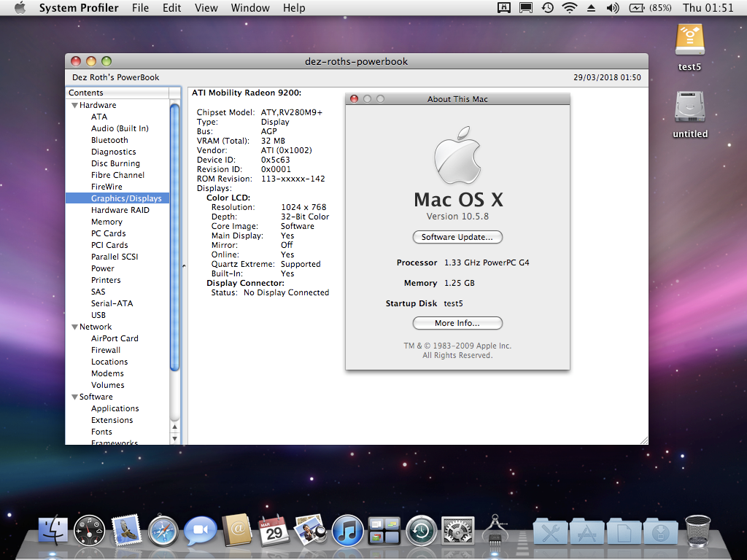Open the Utilities folder stack in the Dock
Screen dimensions: 747x560
click(x=550, y=531)
